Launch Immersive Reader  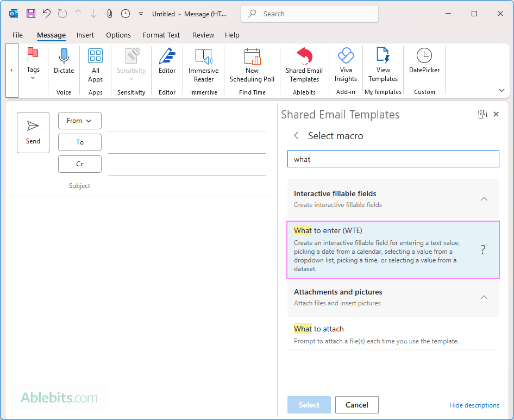pyautogui.click(x=204, y=65)
